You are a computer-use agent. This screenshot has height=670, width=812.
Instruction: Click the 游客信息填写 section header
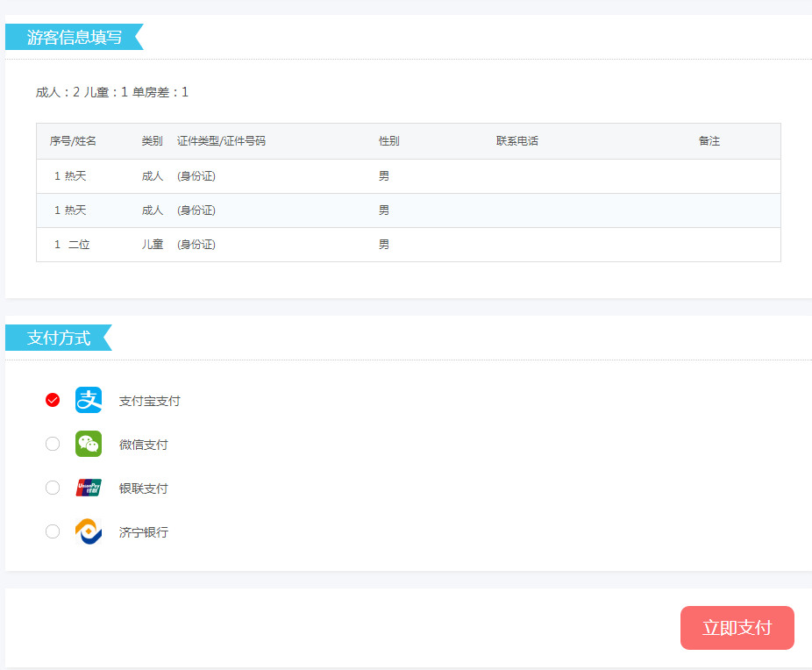pos(74,38)
